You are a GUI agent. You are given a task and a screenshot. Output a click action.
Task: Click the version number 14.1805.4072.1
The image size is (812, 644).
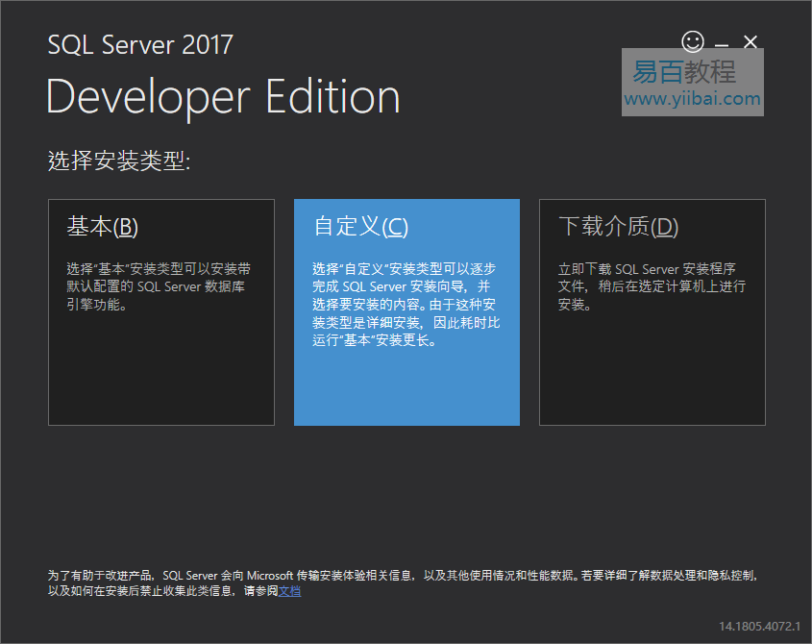[x=760, y=627]
